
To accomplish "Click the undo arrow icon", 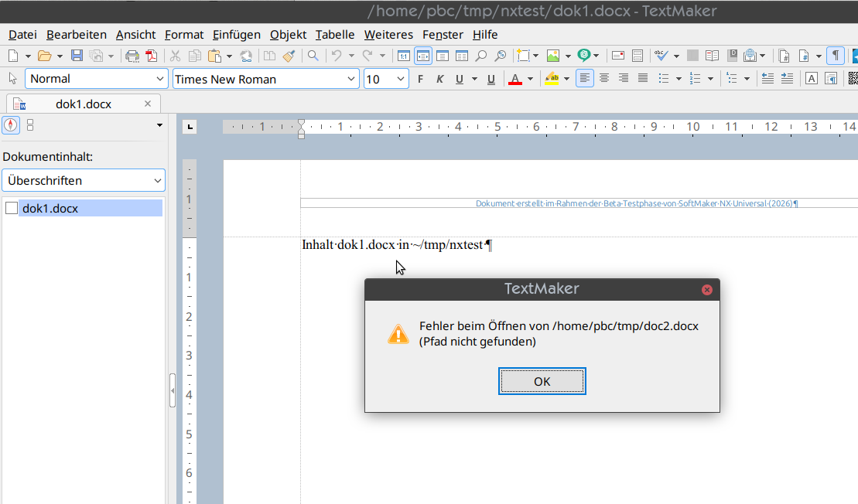I will (337, 56).
